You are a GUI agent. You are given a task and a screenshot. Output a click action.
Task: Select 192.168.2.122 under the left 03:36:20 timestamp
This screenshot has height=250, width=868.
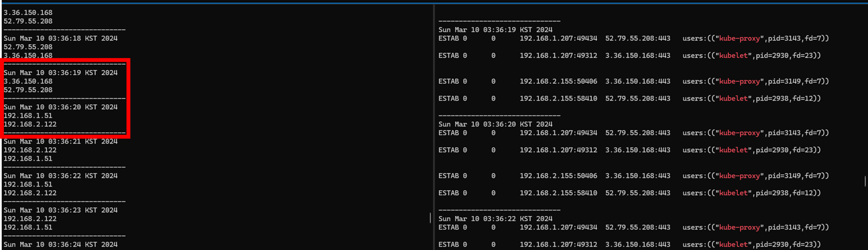pos(30,124)
